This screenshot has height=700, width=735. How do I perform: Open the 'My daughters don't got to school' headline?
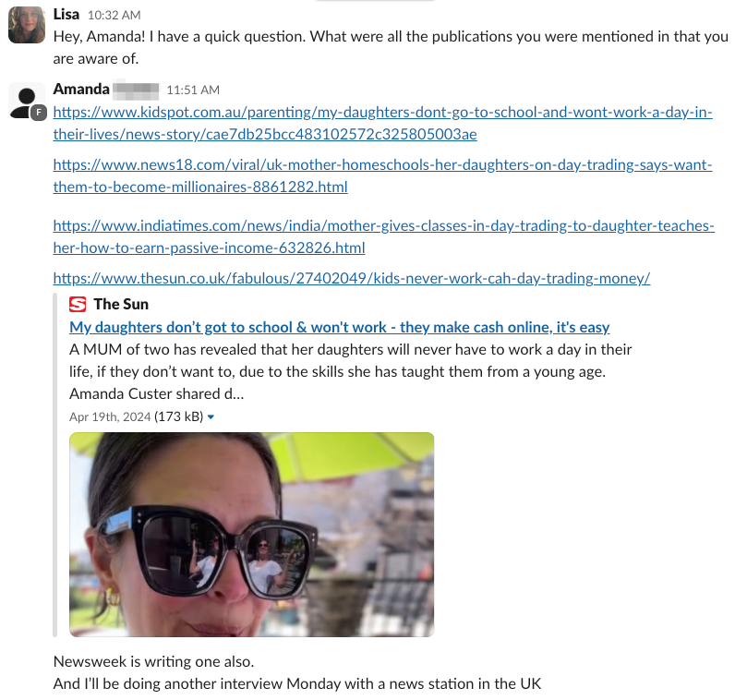click(340, 327)
